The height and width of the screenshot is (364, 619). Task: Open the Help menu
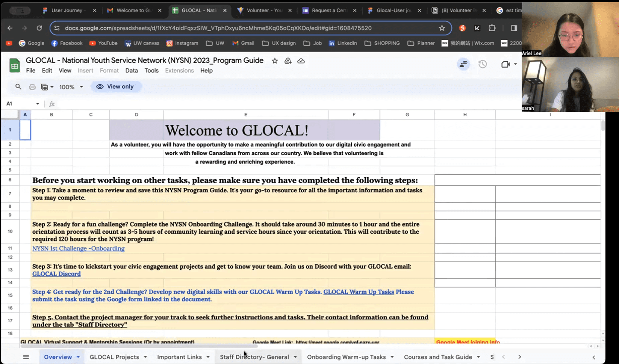click(206, 71)
